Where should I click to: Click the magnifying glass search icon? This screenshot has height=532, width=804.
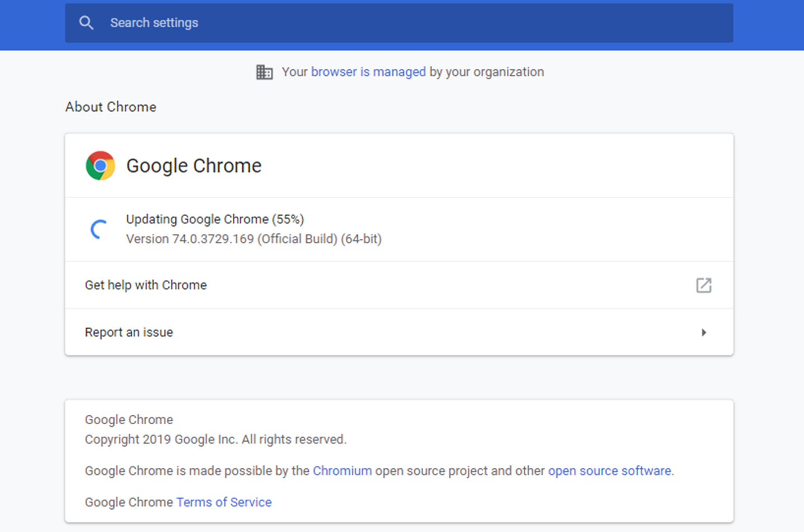(x=86, y=23)
